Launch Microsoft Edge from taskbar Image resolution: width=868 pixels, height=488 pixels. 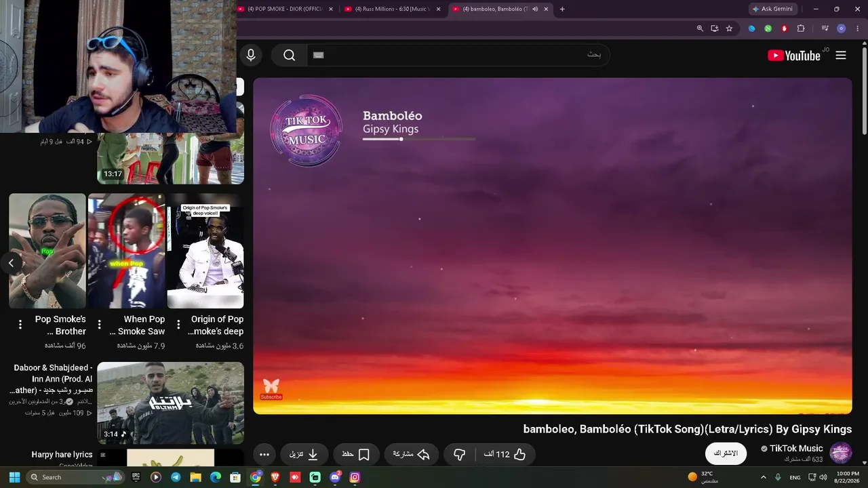[216, 477]
